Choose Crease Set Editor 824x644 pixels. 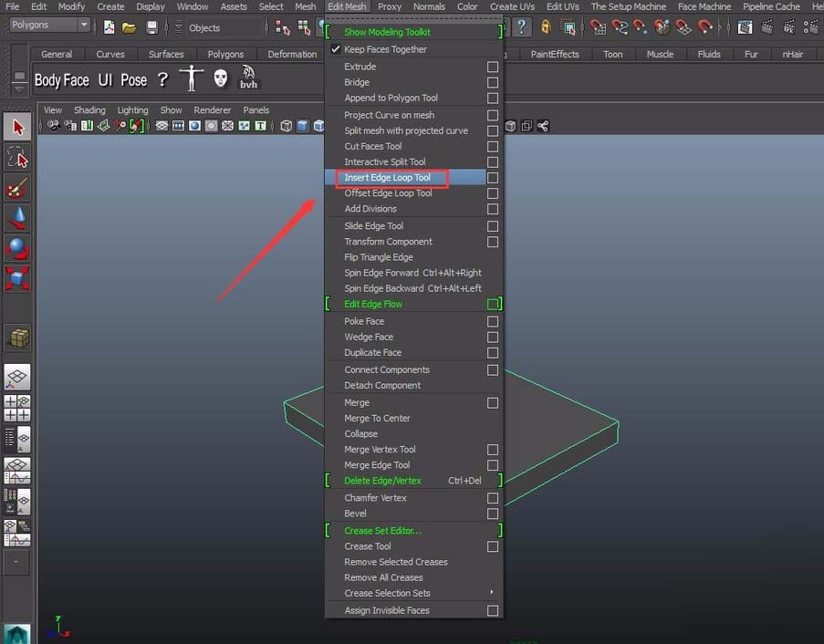[382, 531]
